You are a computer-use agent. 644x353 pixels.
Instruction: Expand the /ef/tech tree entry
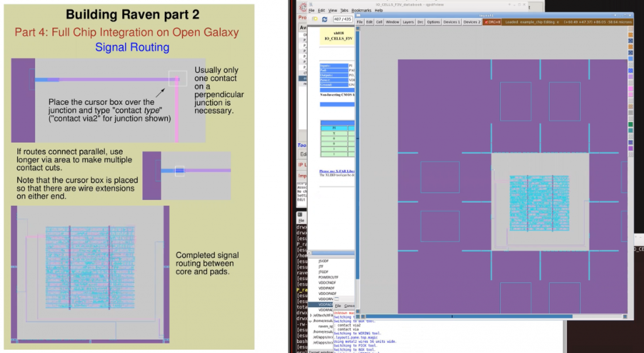[311, 315]
